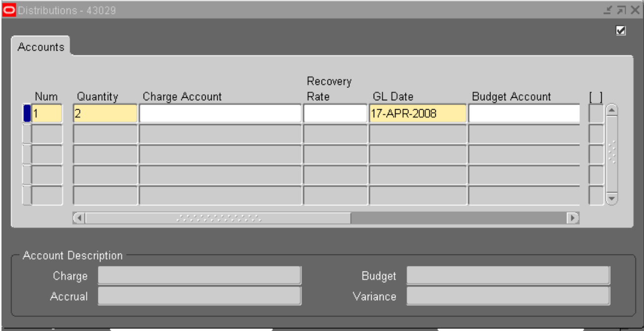Select the Accounts tab
Image resolution: width=644 pixels, height=331 pixels.
41,47
